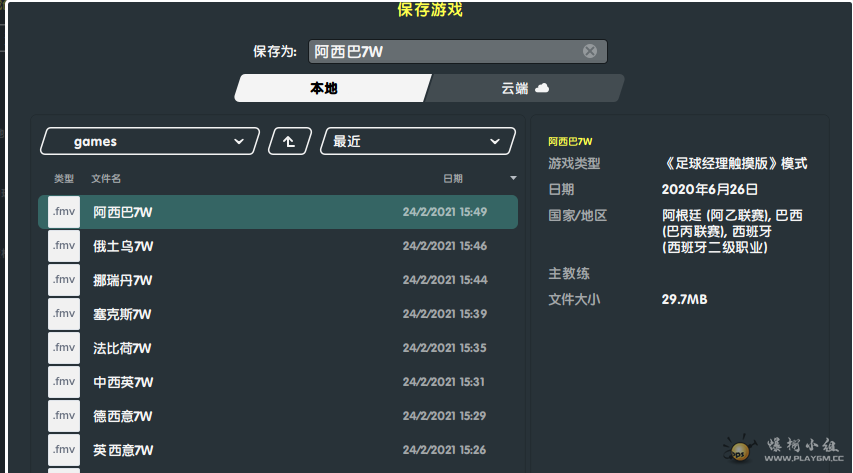Click the .fmv icon beside 中西英7W
The width and height of the screenshot is (853, 473).
[x=64, y=382]
